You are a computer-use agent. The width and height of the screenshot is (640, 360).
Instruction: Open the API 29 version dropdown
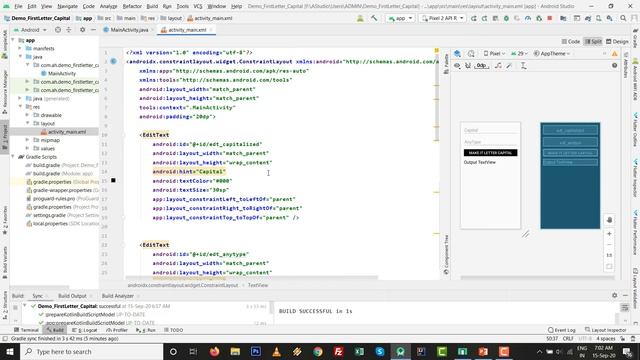519,53
